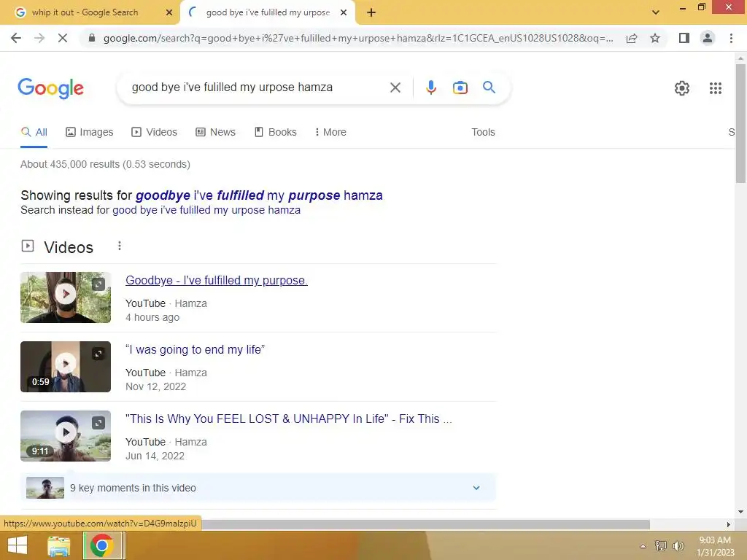Open the tab search dropdown chevron
This screenshot has height=560, width=747.
click(x=656, y=12)
